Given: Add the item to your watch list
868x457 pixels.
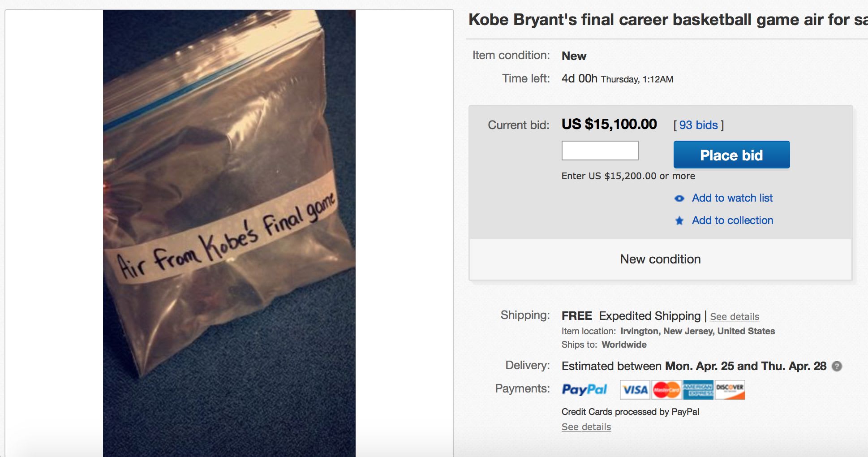Looking at the screenshot, I should pyautogui.click(x=731, y=198).
